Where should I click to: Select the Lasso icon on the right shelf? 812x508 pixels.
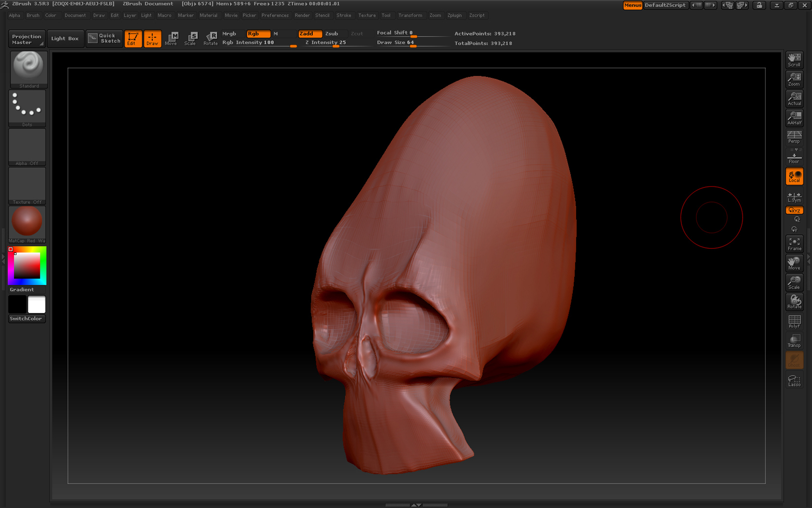[794, 379]
